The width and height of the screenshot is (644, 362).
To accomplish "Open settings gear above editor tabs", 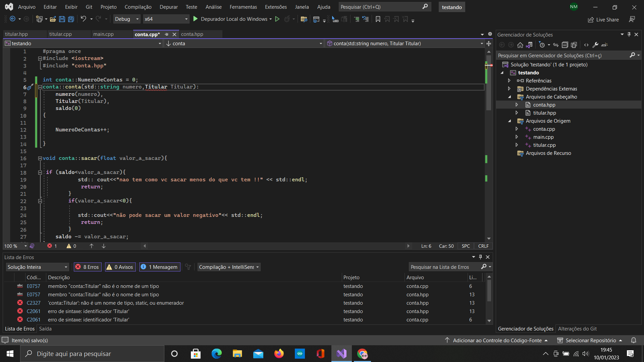I will pyautogui.click(x=490, y=34).
